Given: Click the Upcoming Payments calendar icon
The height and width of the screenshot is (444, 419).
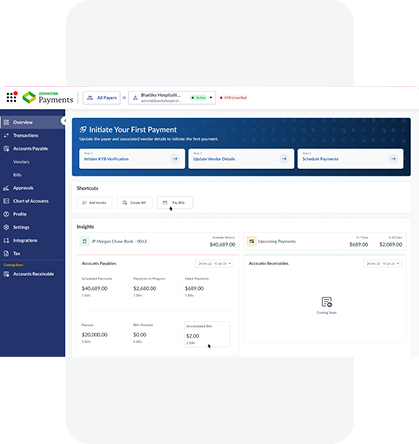Looking at the screenshot, I should [x=251, y=241].
